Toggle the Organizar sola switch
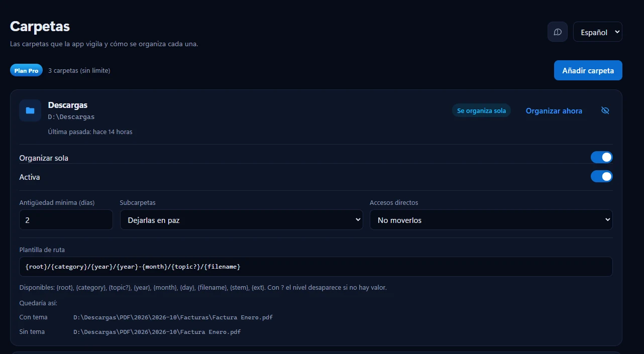This screenshot has width=644, height=354. 602,157
